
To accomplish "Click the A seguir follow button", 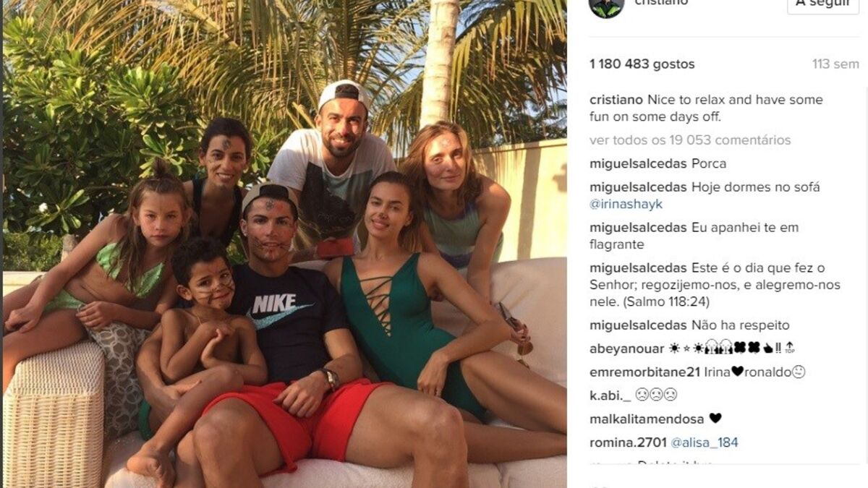I will point(822,5).
